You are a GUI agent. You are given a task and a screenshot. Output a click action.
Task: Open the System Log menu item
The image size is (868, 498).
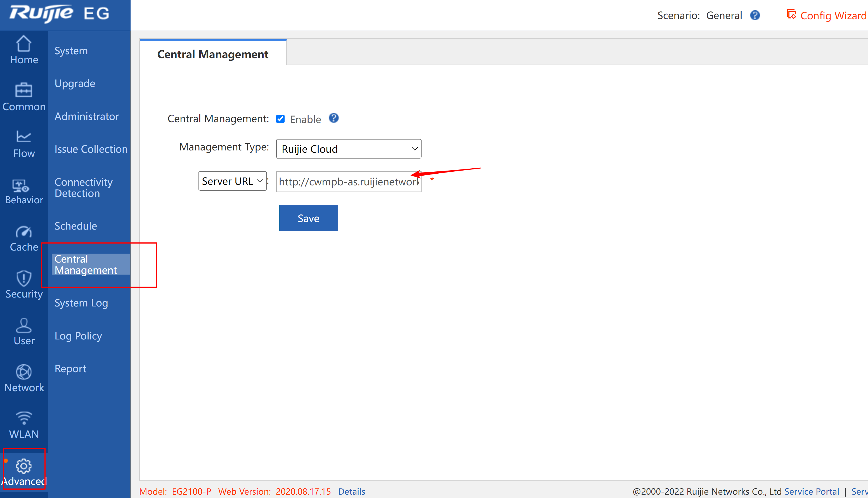pos(81,303)
